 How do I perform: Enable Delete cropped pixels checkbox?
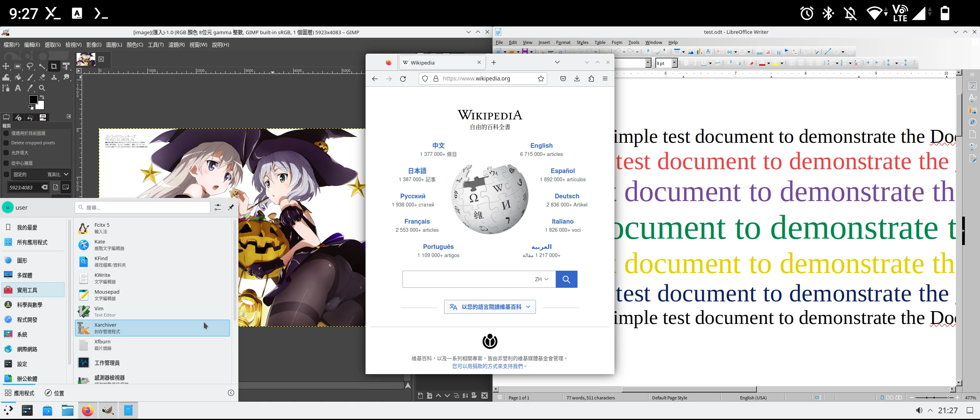point(6,143)
